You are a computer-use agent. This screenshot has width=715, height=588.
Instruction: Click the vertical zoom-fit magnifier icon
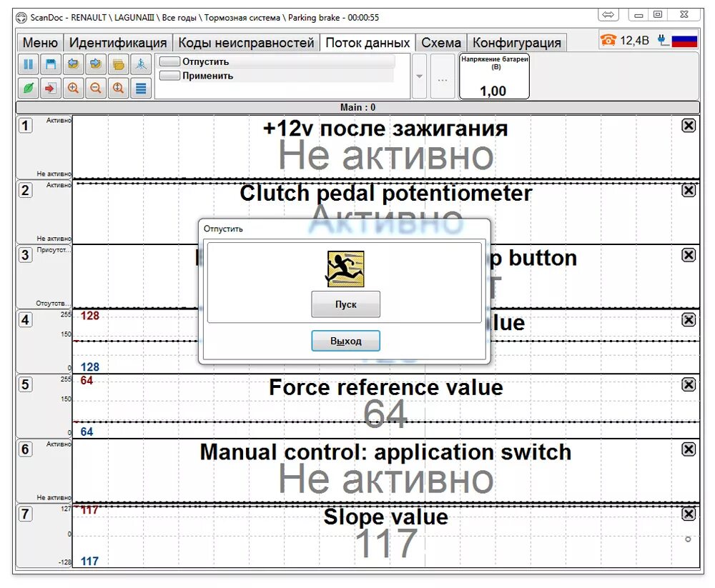(118, 88)
